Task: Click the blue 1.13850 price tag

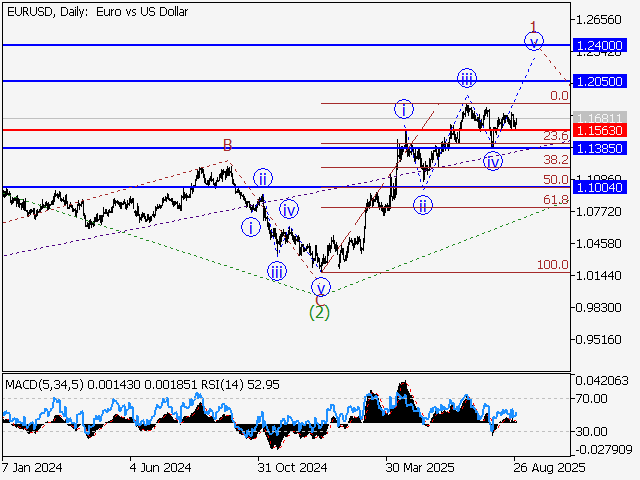Action: click(601, 148)
